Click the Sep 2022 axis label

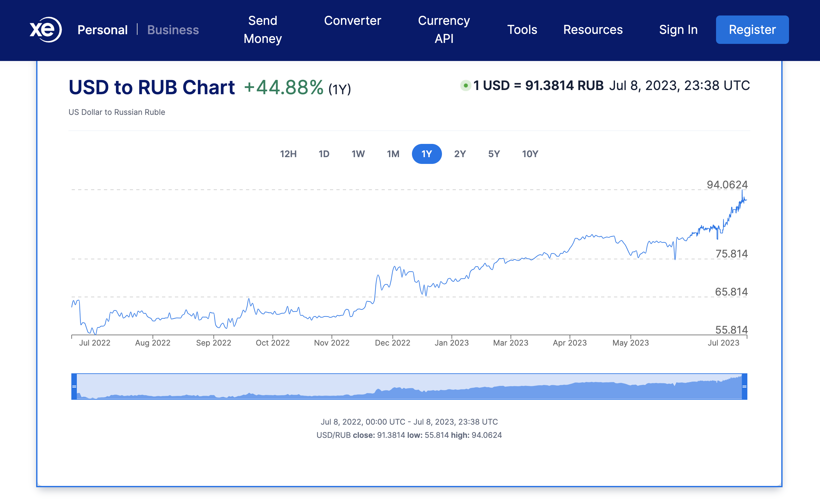[x=213, y=343]
